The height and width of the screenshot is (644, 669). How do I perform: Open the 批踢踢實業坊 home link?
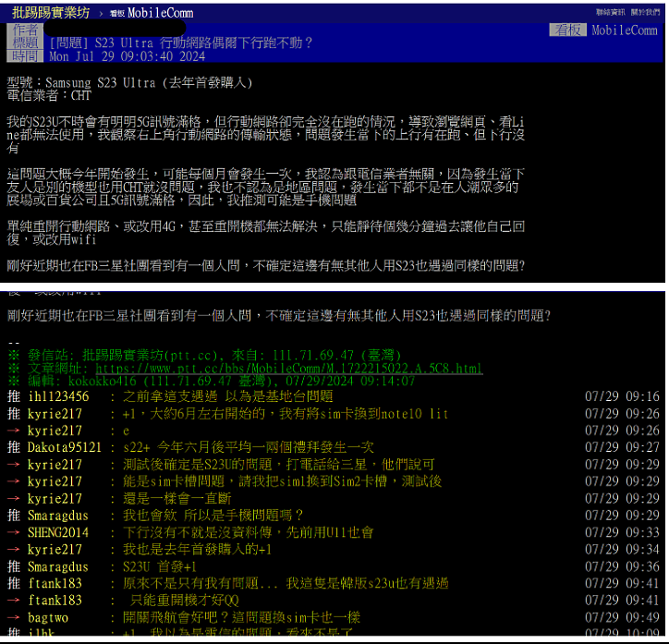point(51,13)
